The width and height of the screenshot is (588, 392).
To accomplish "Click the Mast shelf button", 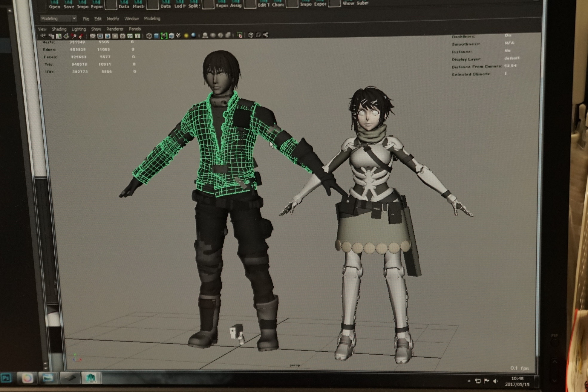I will coord(138,4).
